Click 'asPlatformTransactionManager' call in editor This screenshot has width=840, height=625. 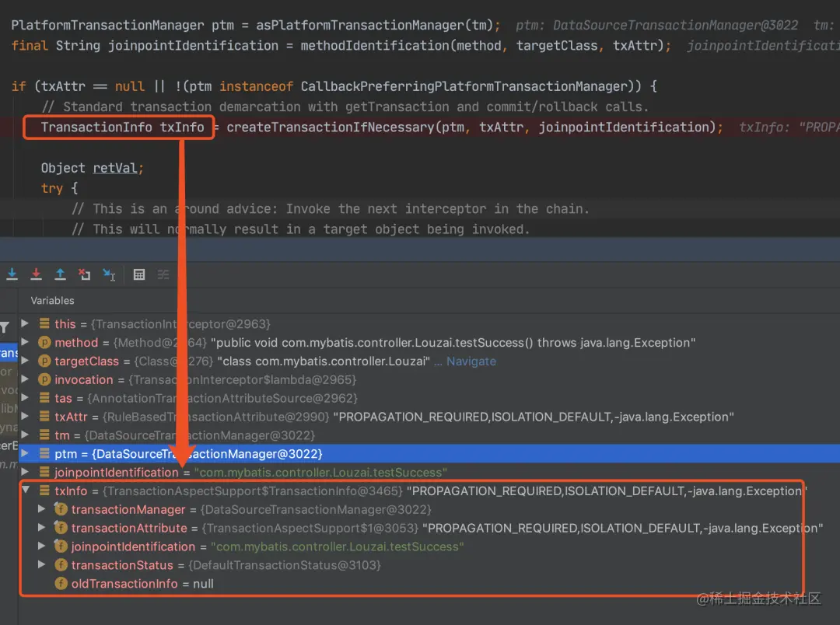(360, 25)
